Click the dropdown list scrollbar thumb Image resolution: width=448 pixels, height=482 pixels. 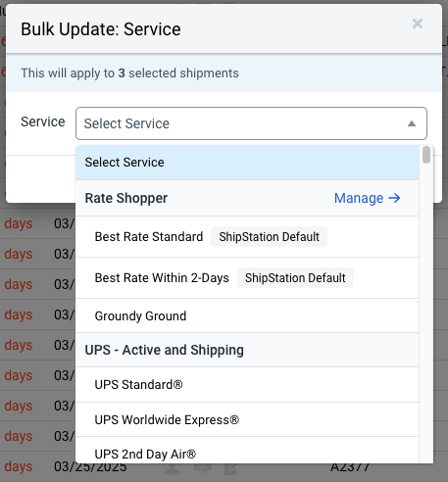point(426,155)
